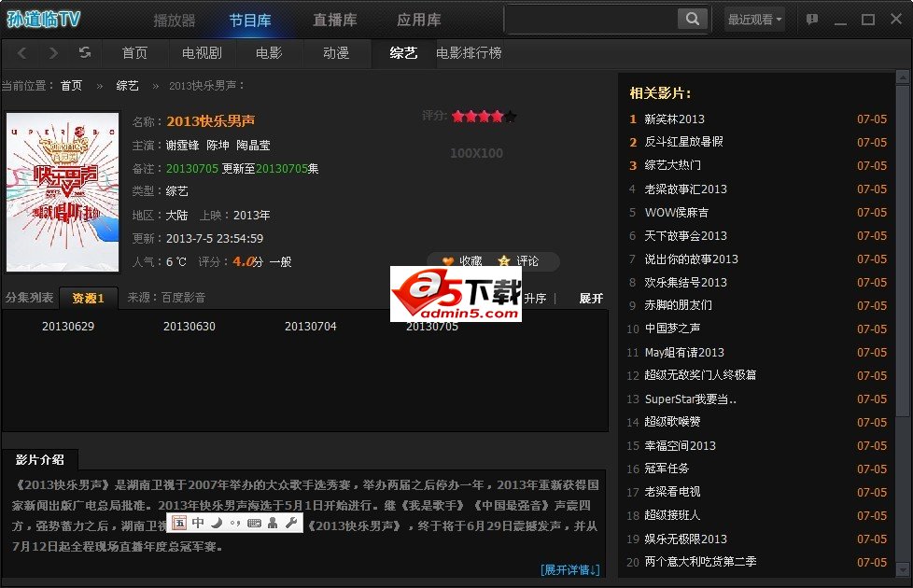
Task: Open the 最近观看 dropdown
Action: coord(755,20)
